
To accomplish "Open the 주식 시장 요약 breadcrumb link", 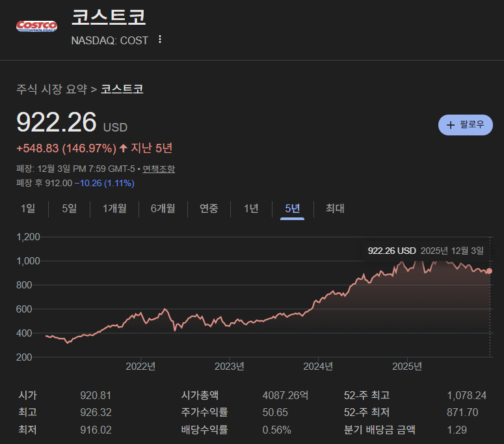I will pos(51,89).
